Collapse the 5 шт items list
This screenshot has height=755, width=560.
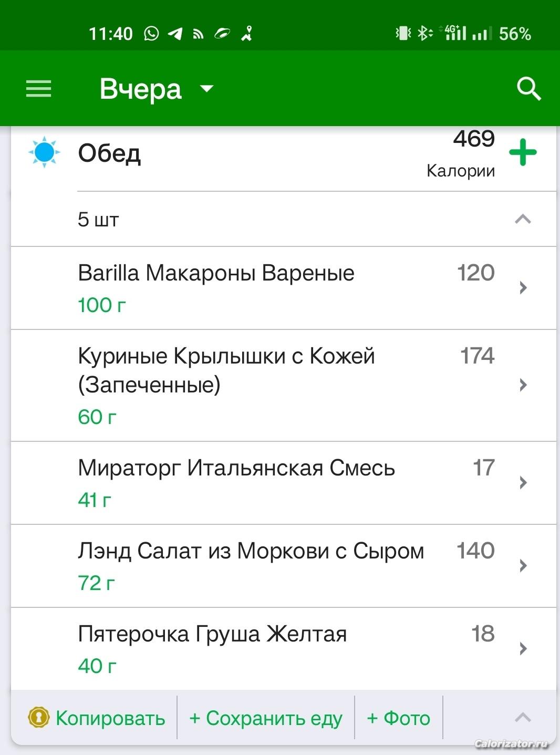coord(523,219)
